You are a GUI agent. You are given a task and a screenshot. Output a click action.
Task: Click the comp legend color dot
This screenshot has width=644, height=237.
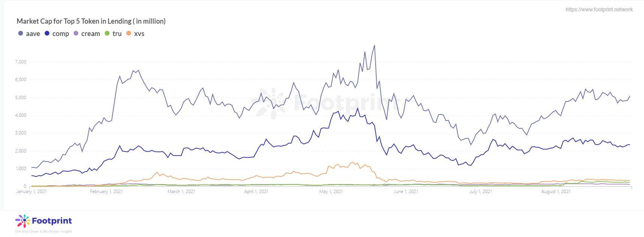47,33
